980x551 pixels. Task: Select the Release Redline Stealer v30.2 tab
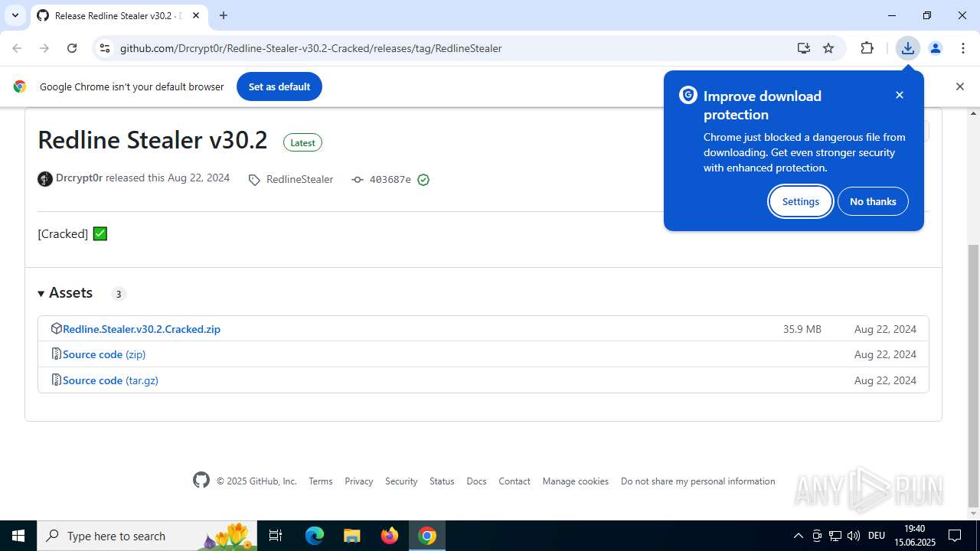(119, 15)
